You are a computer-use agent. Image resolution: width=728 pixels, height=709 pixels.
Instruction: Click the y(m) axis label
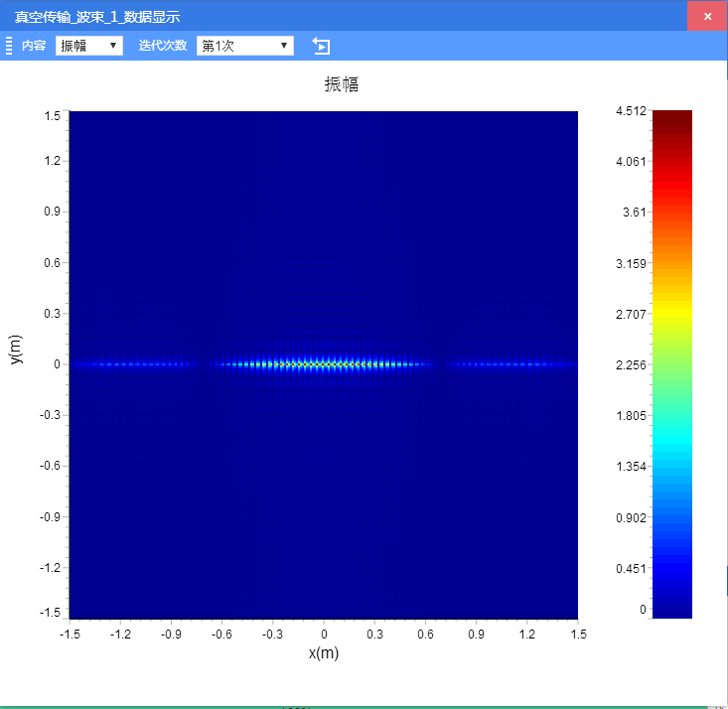click(16, 349)
